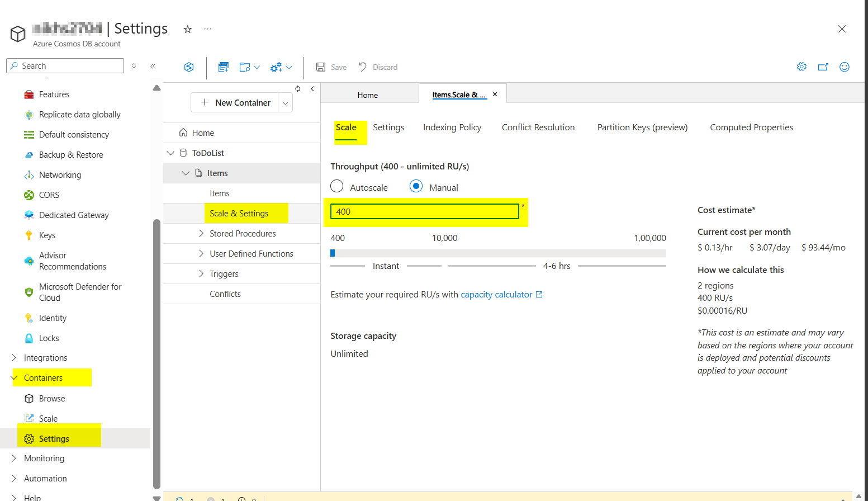Open Settings under Containers
This screenshot has width=868, height=501.
[54, 439]
